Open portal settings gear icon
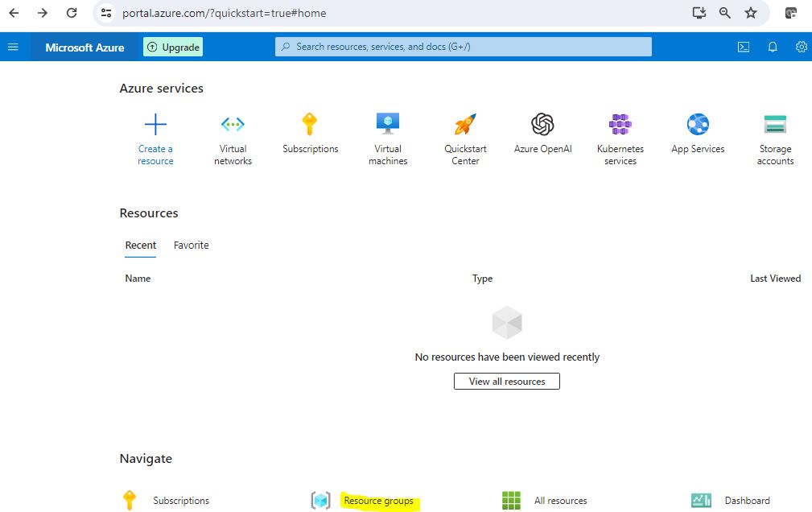This screenshot has width=812, height=512. tap(802, 47)
